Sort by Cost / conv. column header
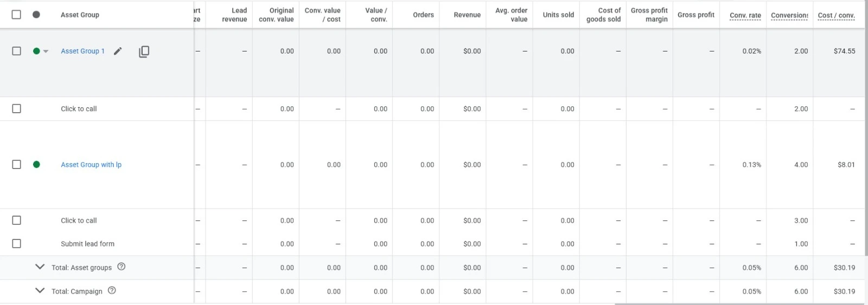This screenshot has width=868, height=305. (836, 15)
